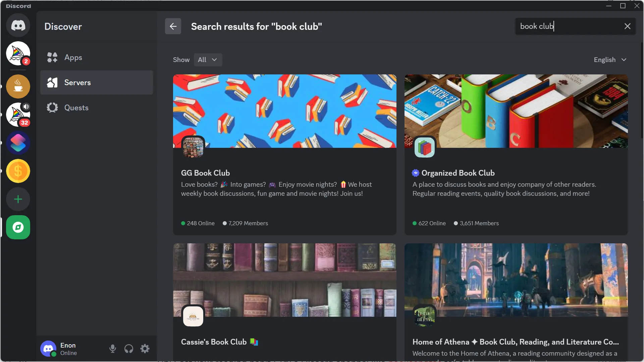The height and width of the screenshot is (362, 644).
Task: Toggle microphone mute in user panel
Action: tap(113, 349)
